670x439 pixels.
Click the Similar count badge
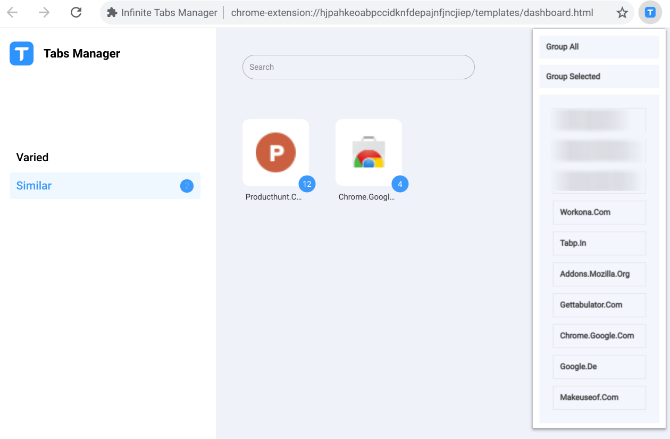[187, 186]
